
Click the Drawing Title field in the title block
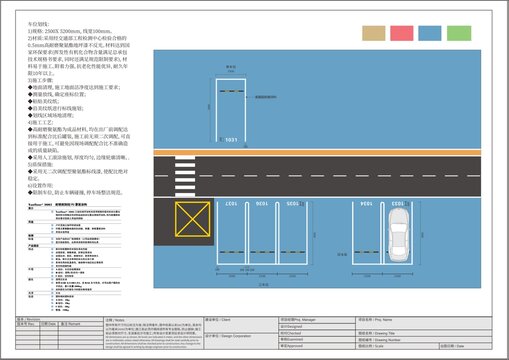click(x=424, y=333)
